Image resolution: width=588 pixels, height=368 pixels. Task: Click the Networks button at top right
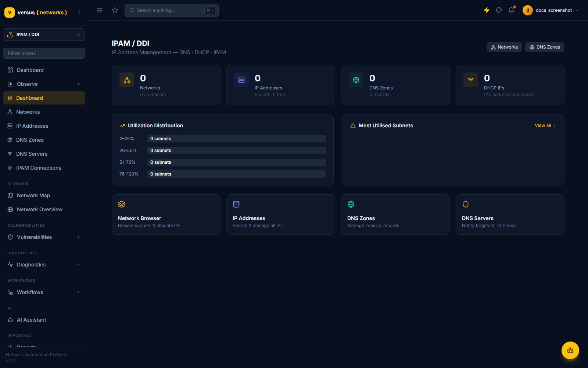pyautogui.click(x=504, y=47)
